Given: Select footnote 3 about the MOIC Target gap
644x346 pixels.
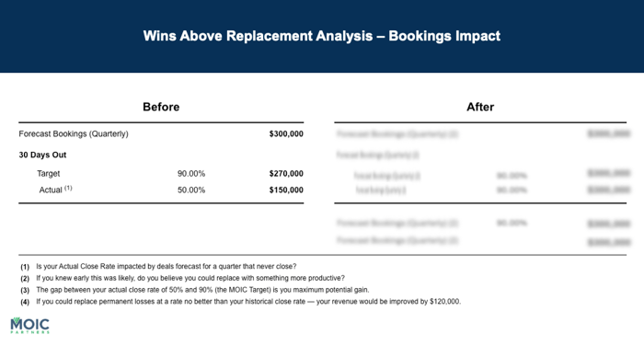Looking at the screenshot, I should [195, 290].
